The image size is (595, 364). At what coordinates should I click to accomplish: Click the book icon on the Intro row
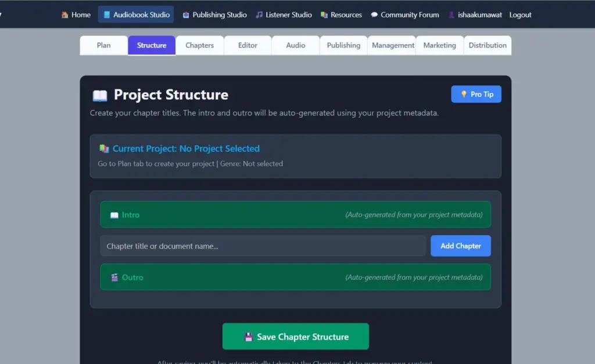114,214
